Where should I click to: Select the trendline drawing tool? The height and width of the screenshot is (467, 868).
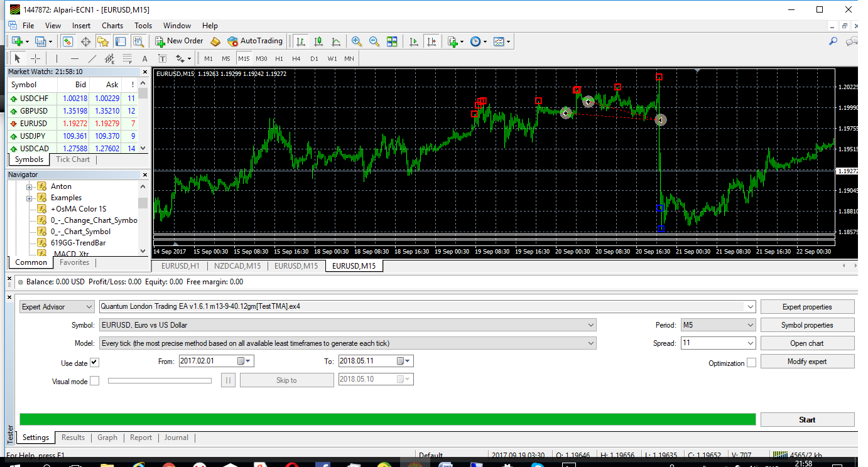[92, 58]
